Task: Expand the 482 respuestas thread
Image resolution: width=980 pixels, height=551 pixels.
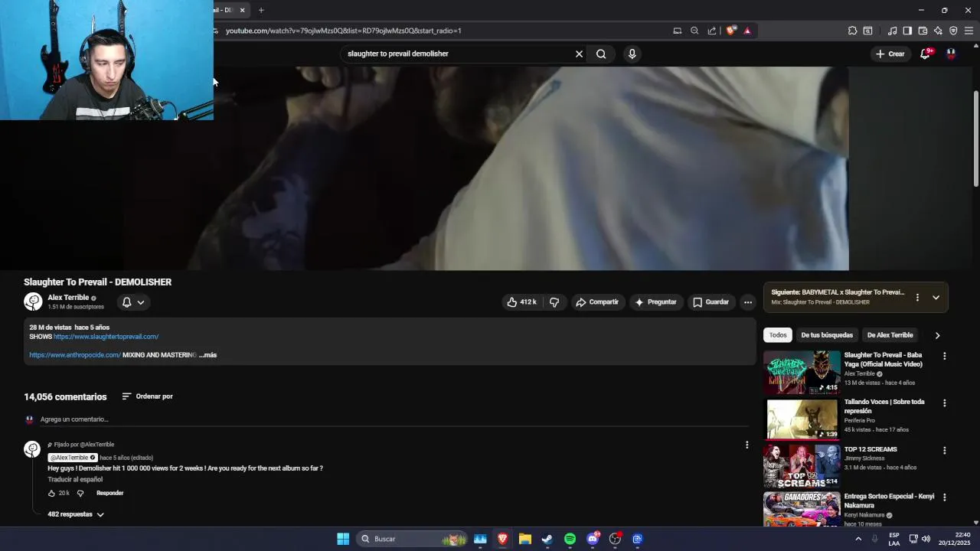Action: click(x=76, y=514)
